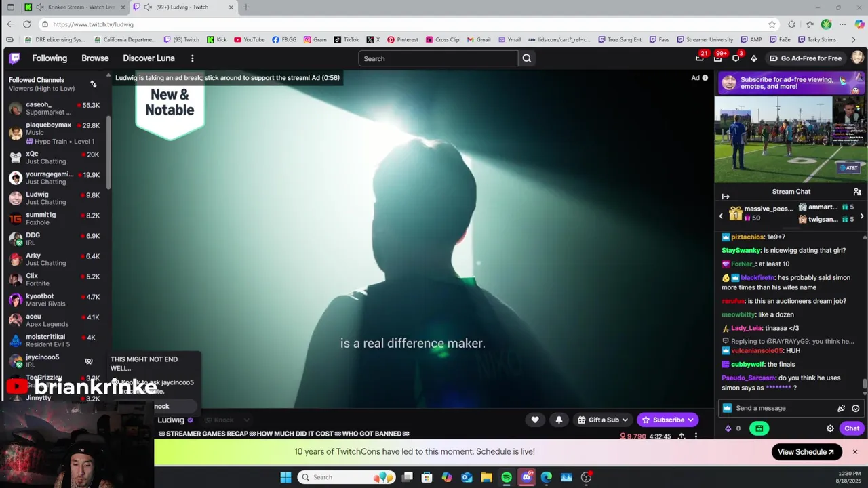868x488 pixels.
Task: Show previous gift leaderboard entry with left chevron
Action: (x=721, y=216)
